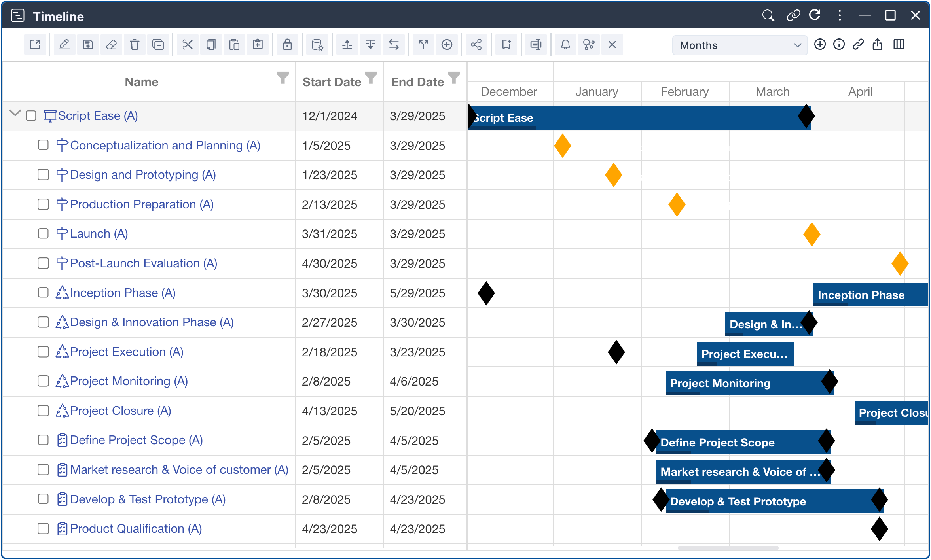The height and width of the screenshot is (560, 931).
Task: Tick the checkbox for Launch (A)
Action: pyautogui.click(x=43, y=234)
